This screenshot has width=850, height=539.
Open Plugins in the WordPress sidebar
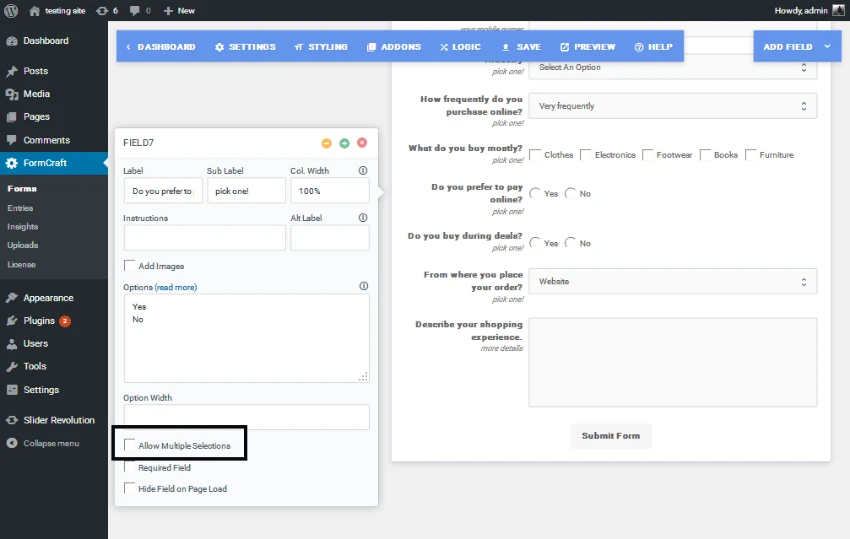coord(39,321)
